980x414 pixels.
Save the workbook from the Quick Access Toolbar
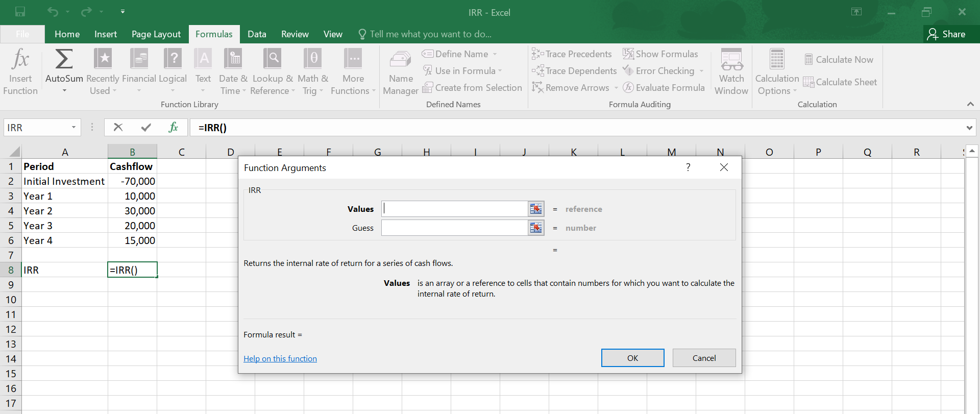point(20,11)
